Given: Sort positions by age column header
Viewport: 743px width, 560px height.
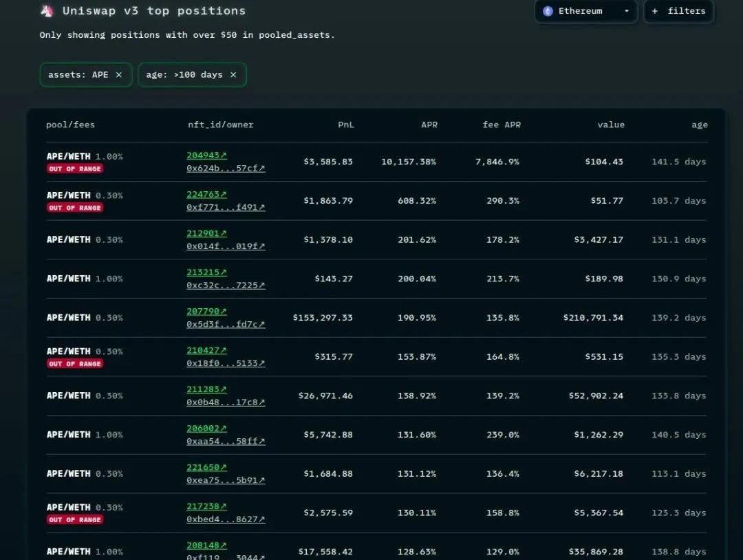Looking at the screenshot, I should [x=699, y=125].
